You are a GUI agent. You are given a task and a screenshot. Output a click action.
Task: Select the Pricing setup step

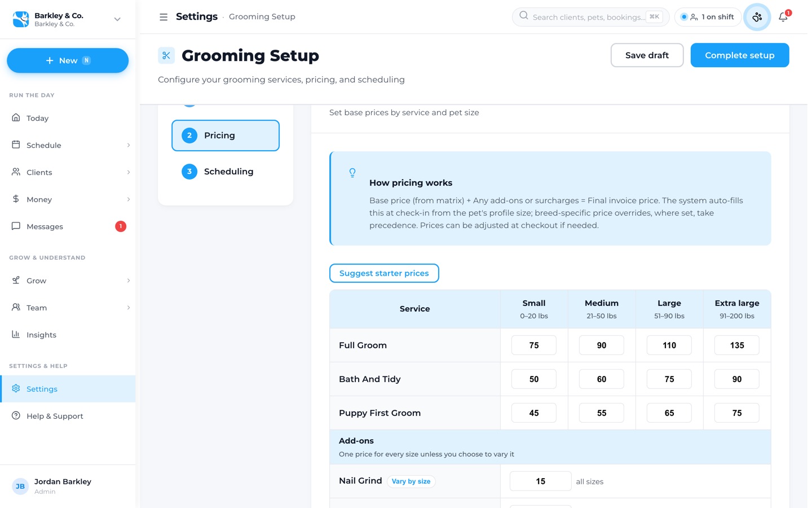(226, 135)
